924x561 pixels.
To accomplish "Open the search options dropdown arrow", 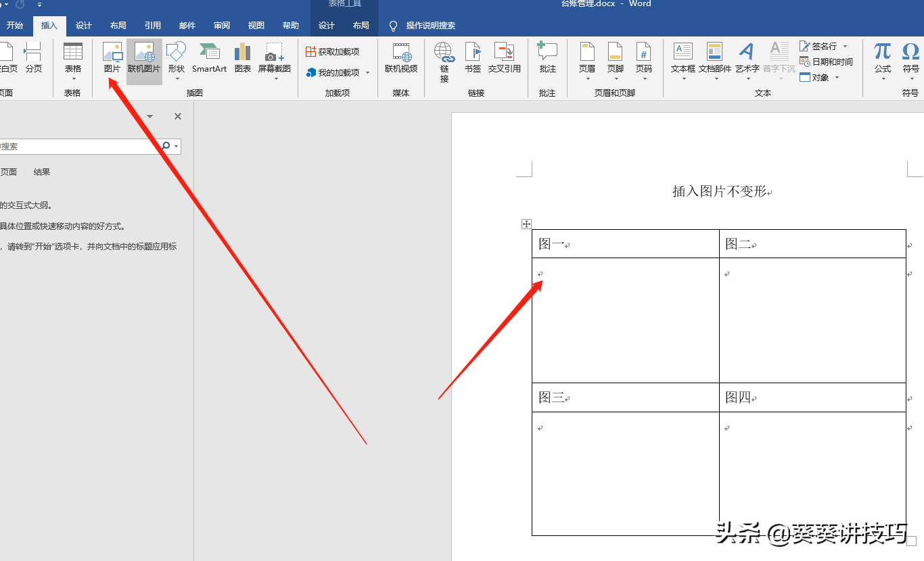I will (177, 146).
